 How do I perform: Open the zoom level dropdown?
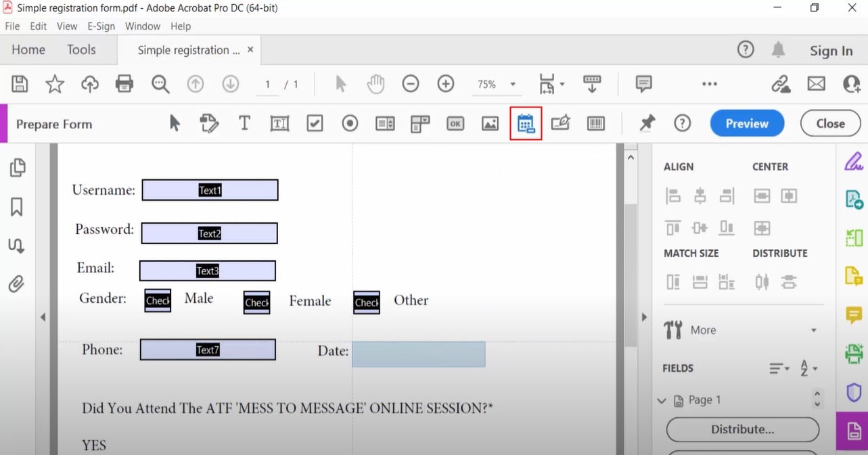click(x=511, y=84)
